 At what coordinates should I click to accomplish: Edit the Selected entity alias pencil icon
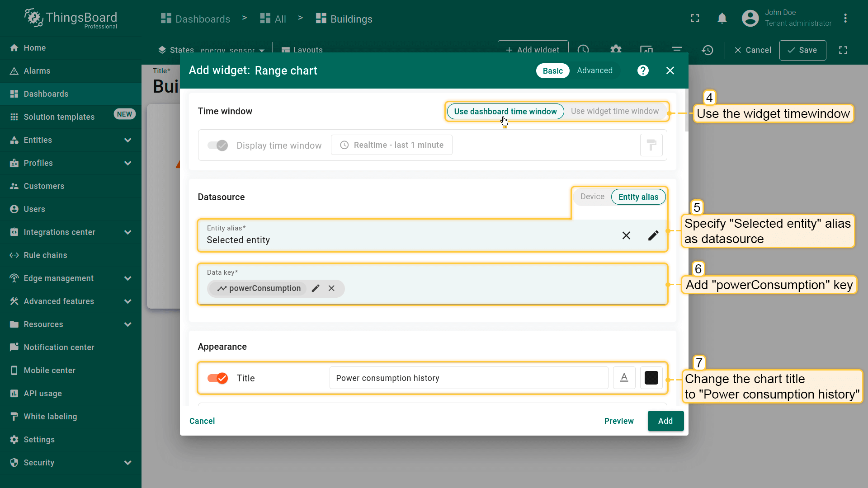click(653, 235)
